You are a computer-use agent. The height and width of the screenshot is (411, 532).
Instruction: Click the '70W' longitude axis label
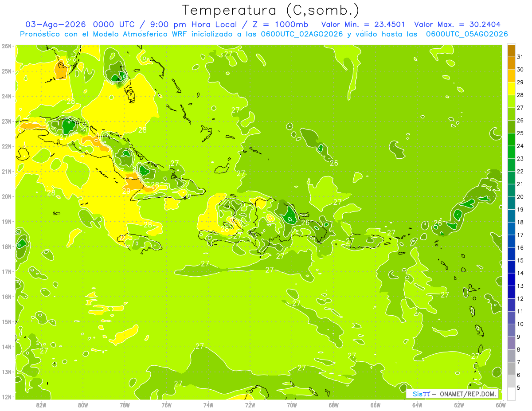pyautogui.click(x=292, y=405)
